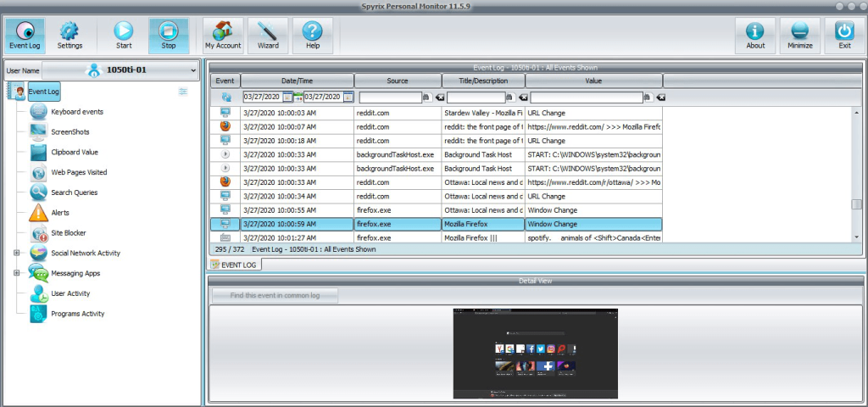The width and height of the screenshot is (868, 407).
Task: Open the end date calendar picker
Action: (348, 98)
